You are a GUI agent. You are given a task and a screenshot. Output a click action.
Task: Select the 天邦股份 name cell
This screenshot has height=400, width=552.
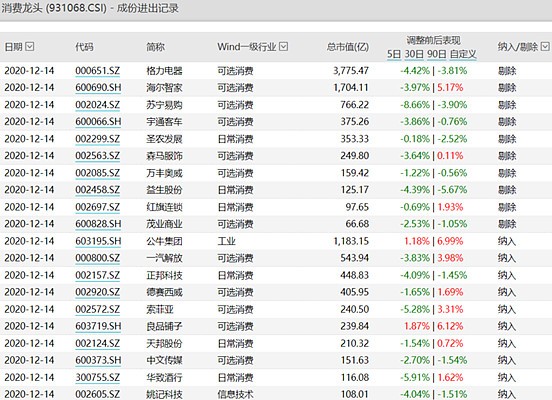(164, 343)
